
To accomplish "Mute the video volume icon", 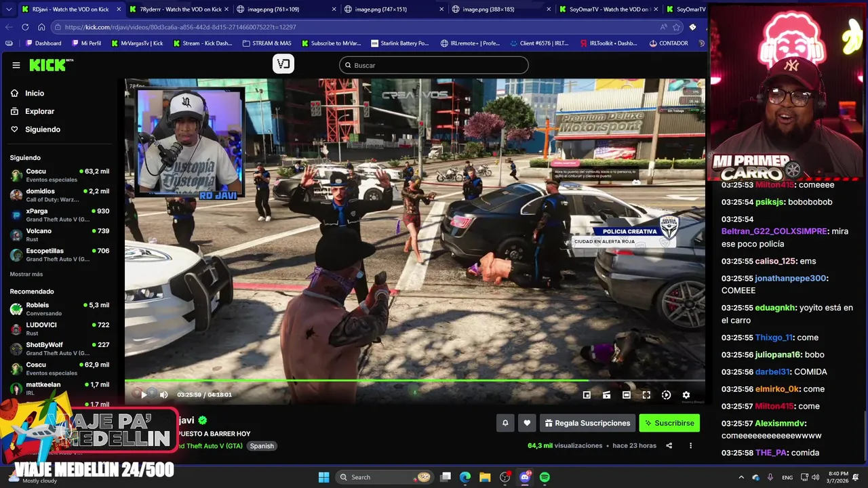I will click(x=163, y=394).
